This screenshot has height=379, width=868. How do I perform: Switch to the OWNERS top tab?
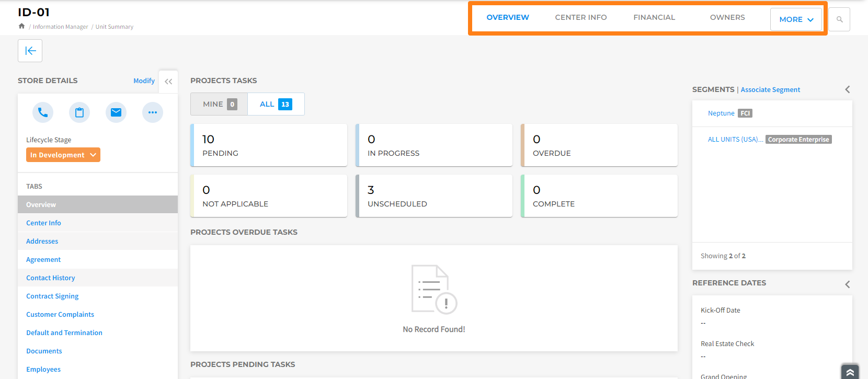727,17
